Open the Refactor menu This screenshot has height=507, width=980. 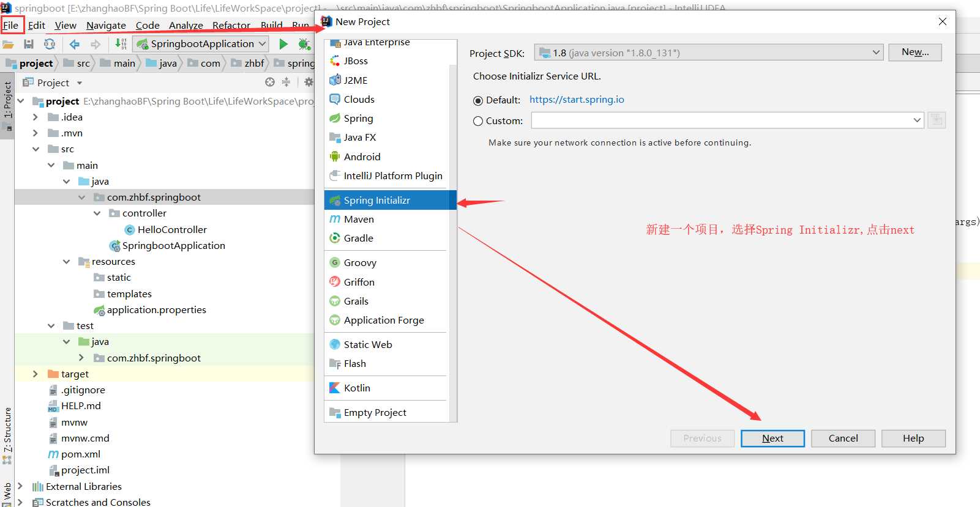(231, 25)
